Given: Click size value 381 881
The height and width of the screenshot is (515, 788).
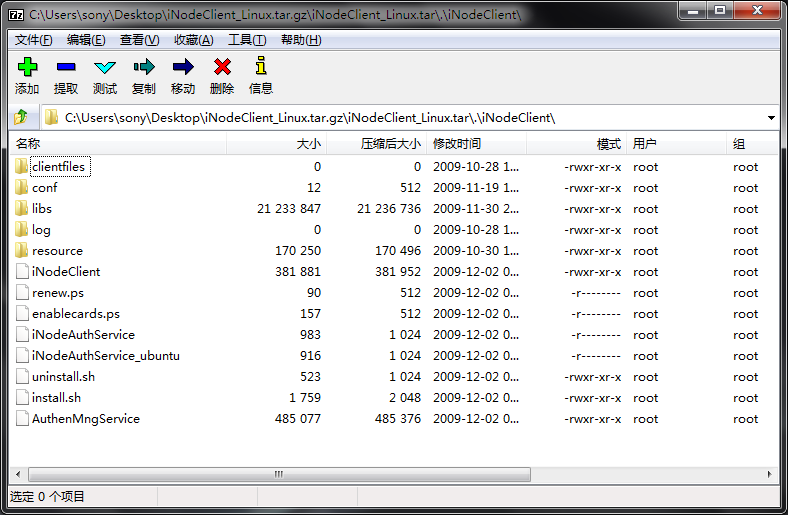Looking at the screenshot, I should point(298,272).
